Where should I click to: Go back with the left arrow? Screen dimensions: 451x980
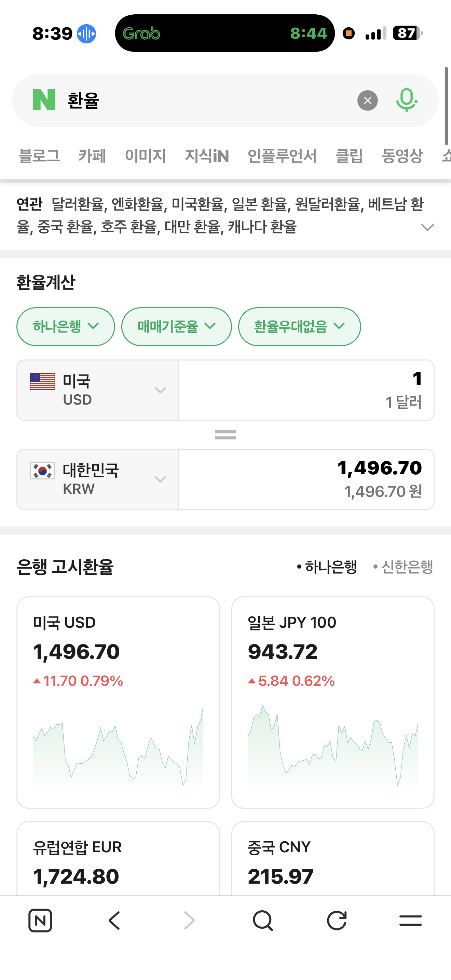click(x=114, y=921)
